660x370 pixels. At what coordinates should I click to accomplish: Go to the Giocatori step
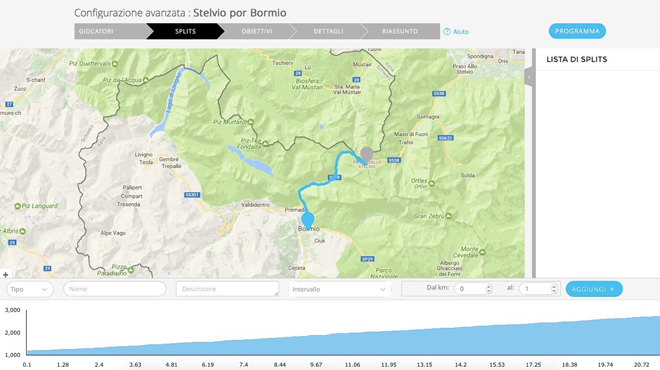[x=110, y=31]
